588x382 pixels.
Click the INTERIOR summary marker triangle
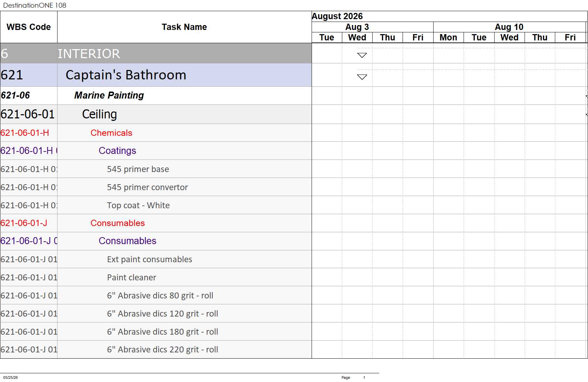[x=362, y=55]
